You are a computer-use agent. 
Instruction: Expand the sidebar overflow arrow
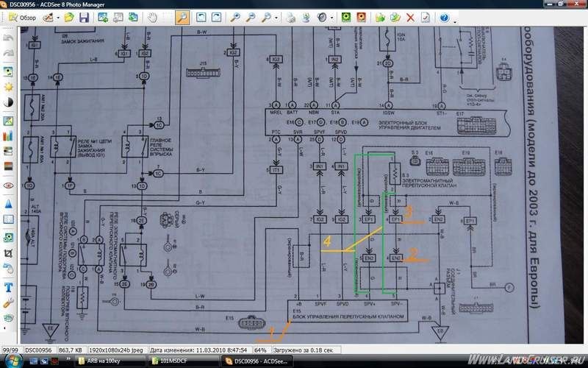tap(4, 328)
